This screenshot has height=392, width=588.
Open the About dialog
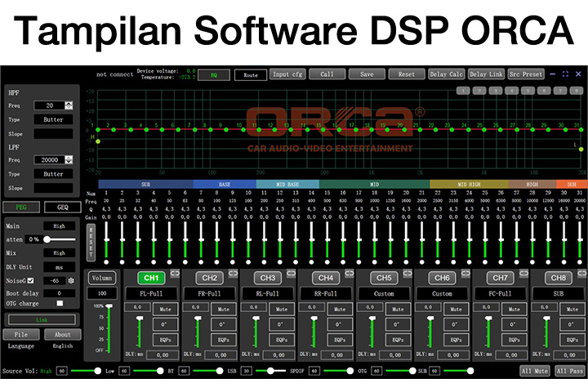(62, 334)
